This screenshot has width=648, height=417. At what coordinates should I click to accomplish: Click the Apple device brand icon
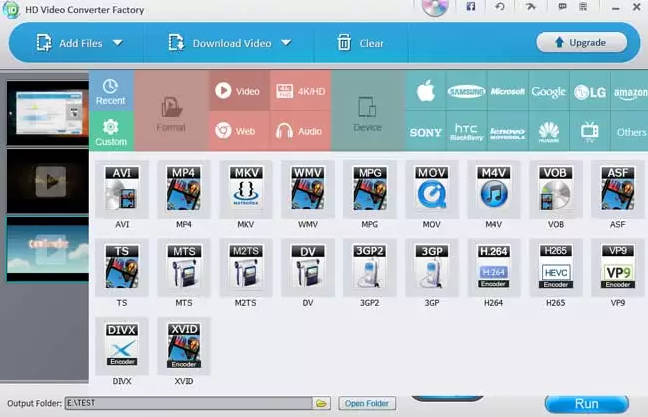click(425, 92)
